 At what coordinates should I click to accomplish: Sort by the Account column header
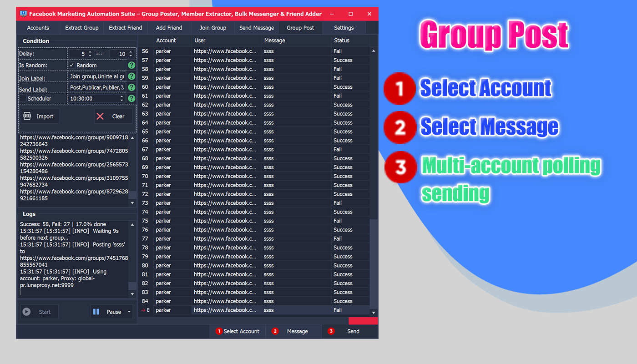click(172, 40)
